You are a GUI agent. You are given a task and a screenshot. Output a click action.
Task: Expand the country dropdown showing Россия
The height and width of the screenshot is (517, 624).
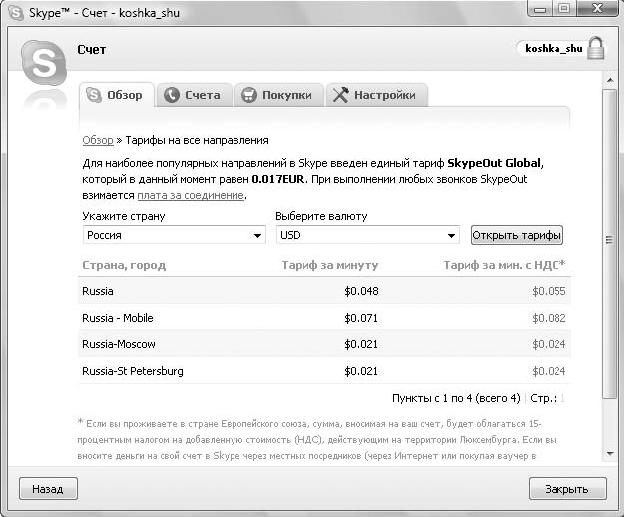pos(173,235)
